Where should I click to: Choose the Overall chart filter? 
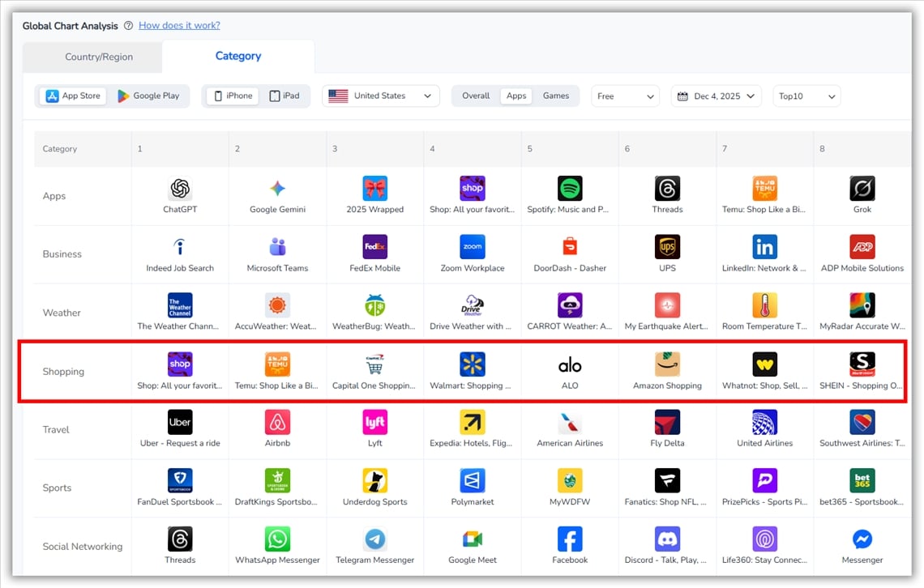coord(476,96)
